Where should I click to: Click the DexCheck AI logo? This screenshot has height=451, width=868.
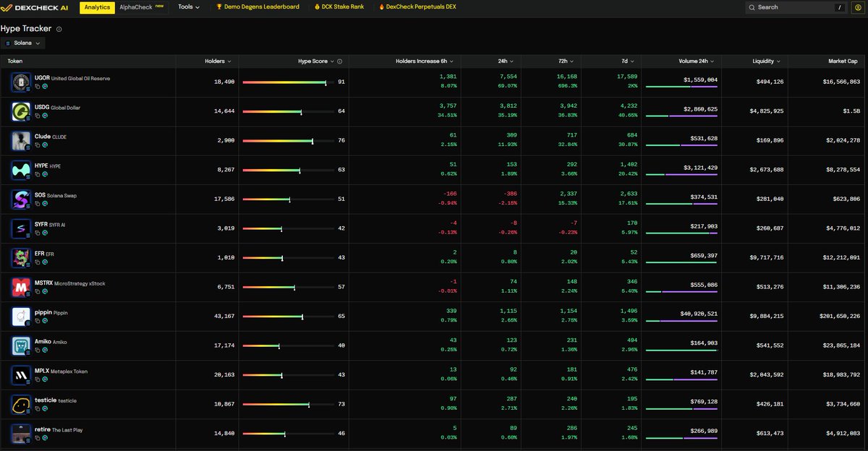(35, 7)
